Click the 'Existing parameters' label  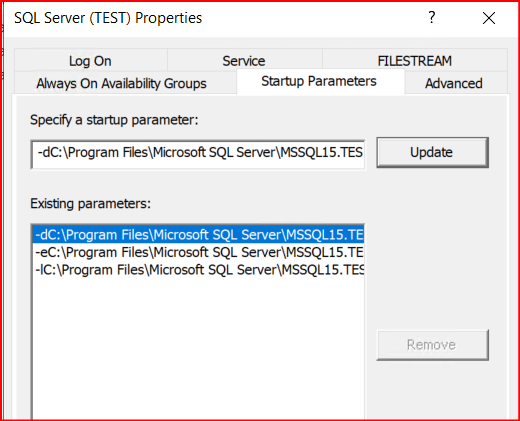[90, 203]
